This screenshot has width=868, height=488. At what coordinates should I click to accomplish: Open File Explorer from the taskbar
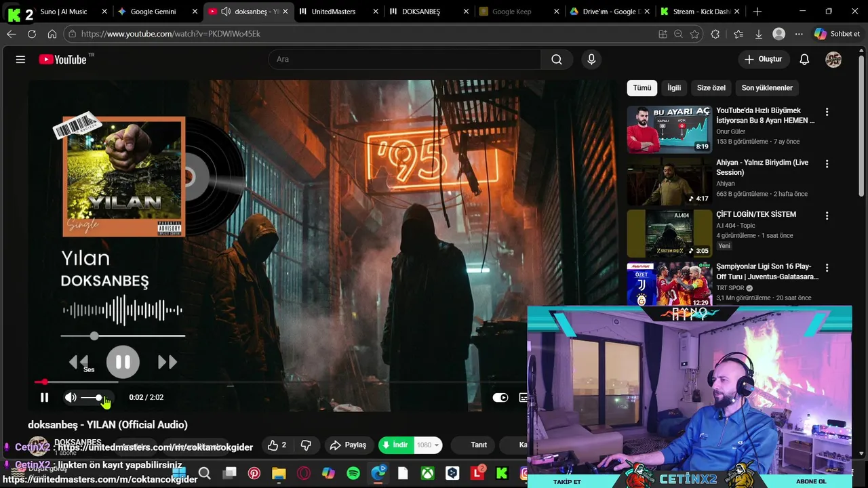coord(279,473)
